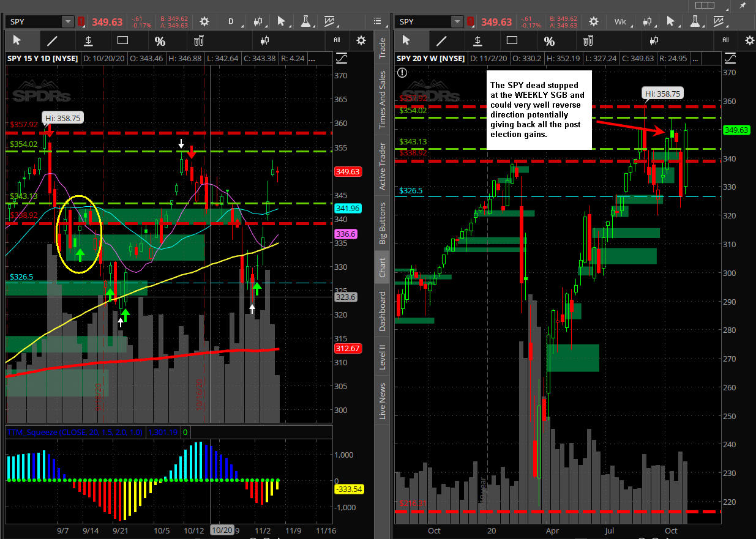Select percent retracement tool in left chart toolbar
The image size is (756, 539).
pos(160,41)
